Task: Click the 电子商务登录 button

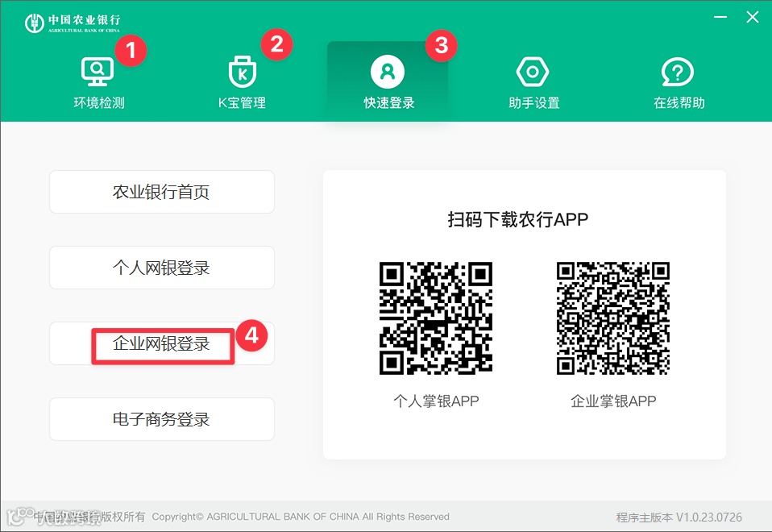Action: (x=162, y=419)
